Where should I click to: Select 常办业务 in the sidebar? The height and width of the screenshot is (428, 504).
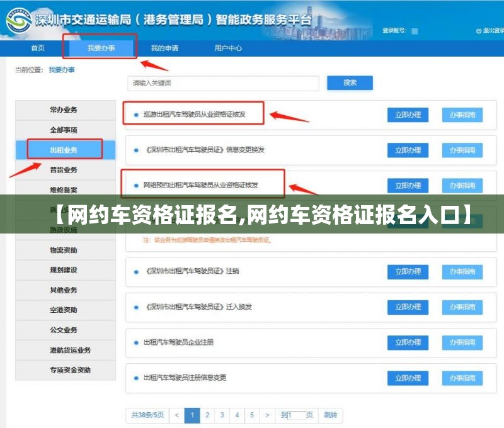66,110
